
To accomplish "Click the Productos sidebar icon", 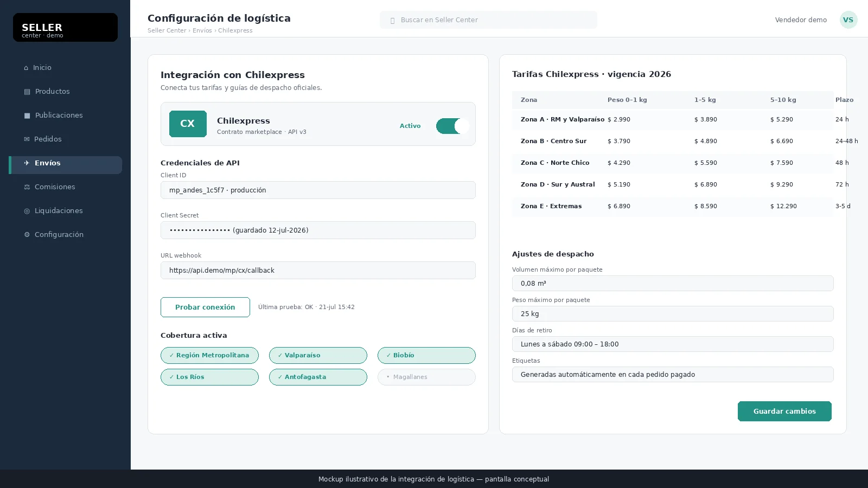I will pyautogui.click(x=27, y=92).
